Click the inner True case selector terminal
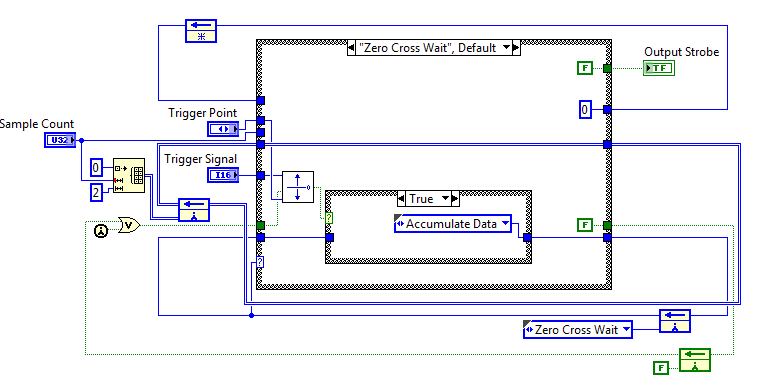 (329, 218)
